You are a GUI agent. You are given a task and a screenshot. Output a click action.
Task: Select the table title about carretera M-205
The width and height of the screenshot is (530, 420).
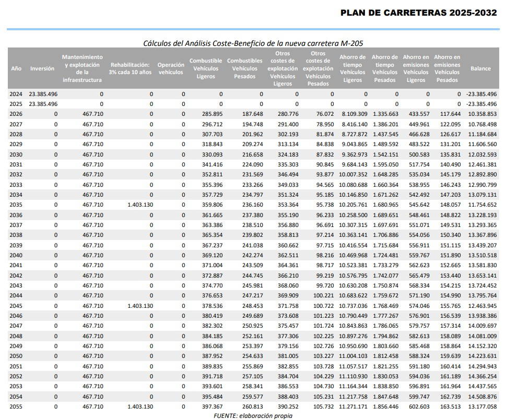pos(253,43)
